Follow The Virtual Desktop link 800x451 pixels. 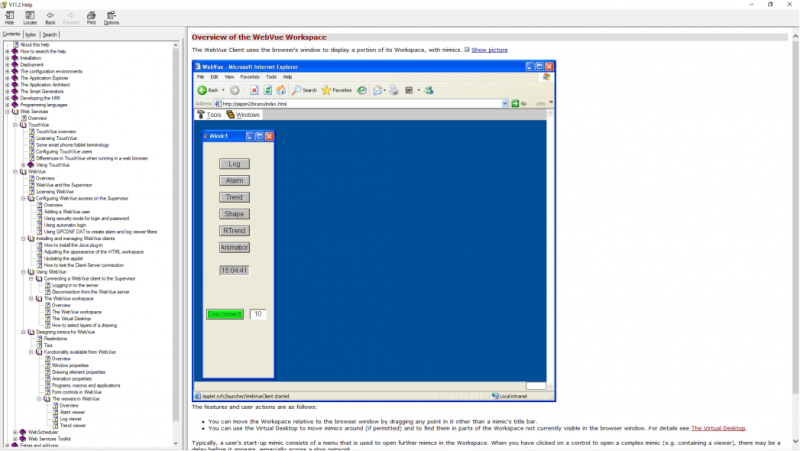point(718,428)
